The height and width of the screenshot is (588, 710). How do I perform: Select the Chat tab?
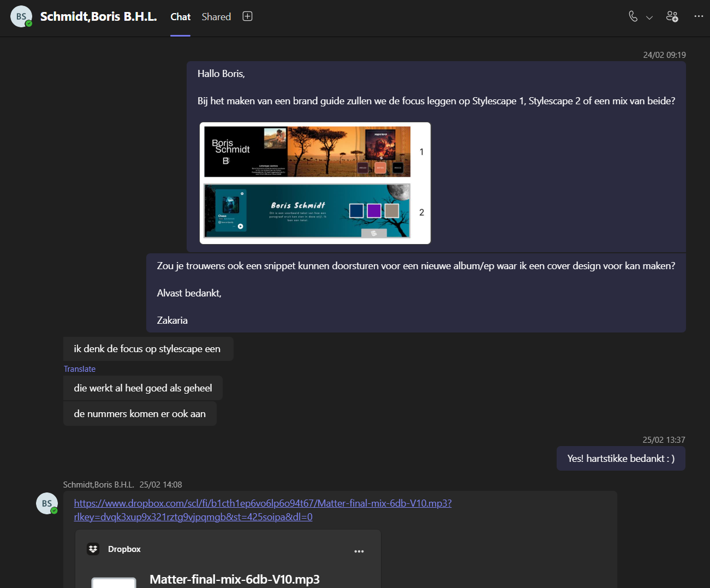pos(180,17)
